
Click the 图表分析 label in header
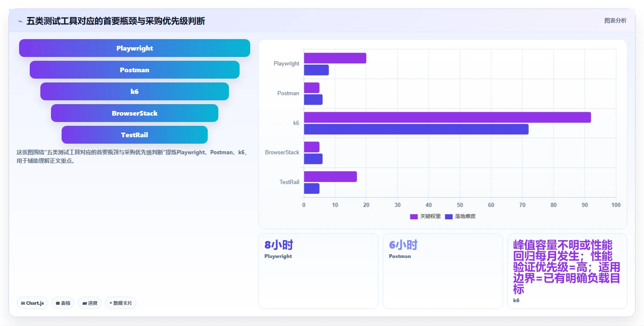[615, 20]
